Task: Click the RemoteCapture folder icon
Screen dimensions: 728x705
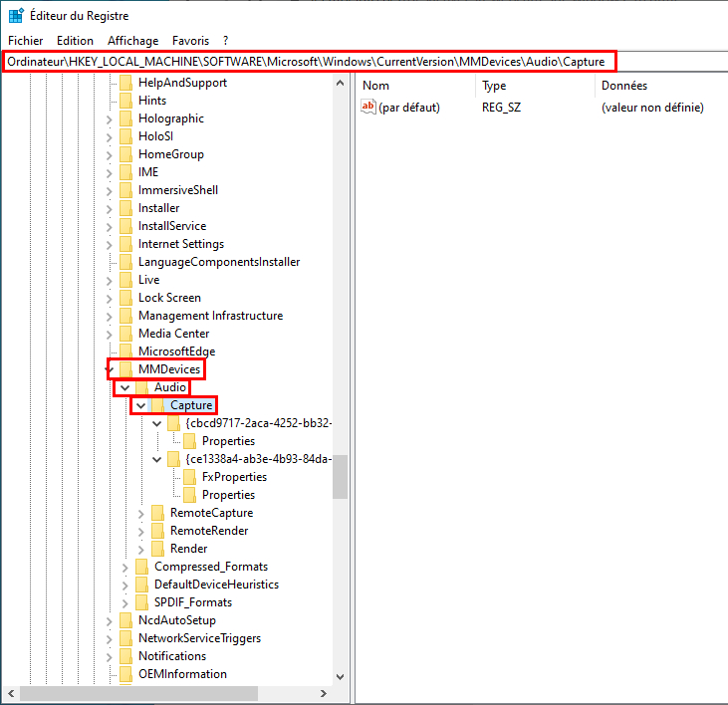Action: tap(158, 513)
